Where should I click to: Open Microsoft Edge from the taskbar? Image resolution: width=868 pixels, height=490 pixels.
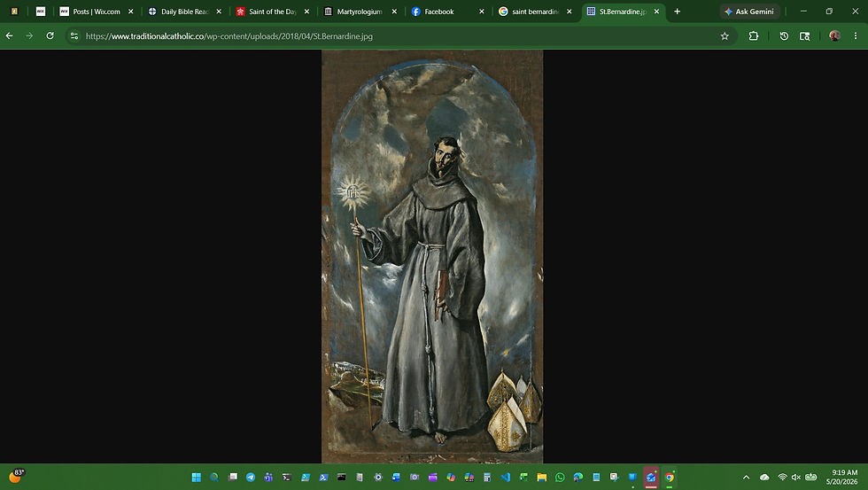click(x=578, y=478)
